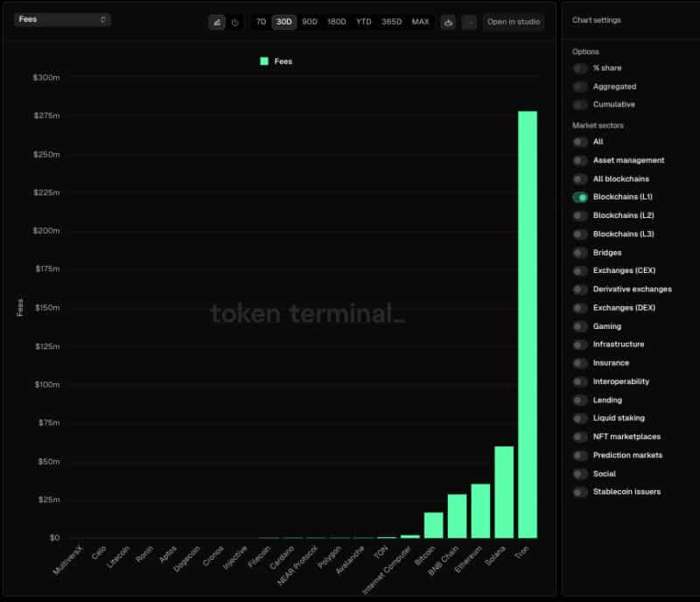700x602 pixels.
Task: Click the $25m y-axis label
Action: coord(49,500)
